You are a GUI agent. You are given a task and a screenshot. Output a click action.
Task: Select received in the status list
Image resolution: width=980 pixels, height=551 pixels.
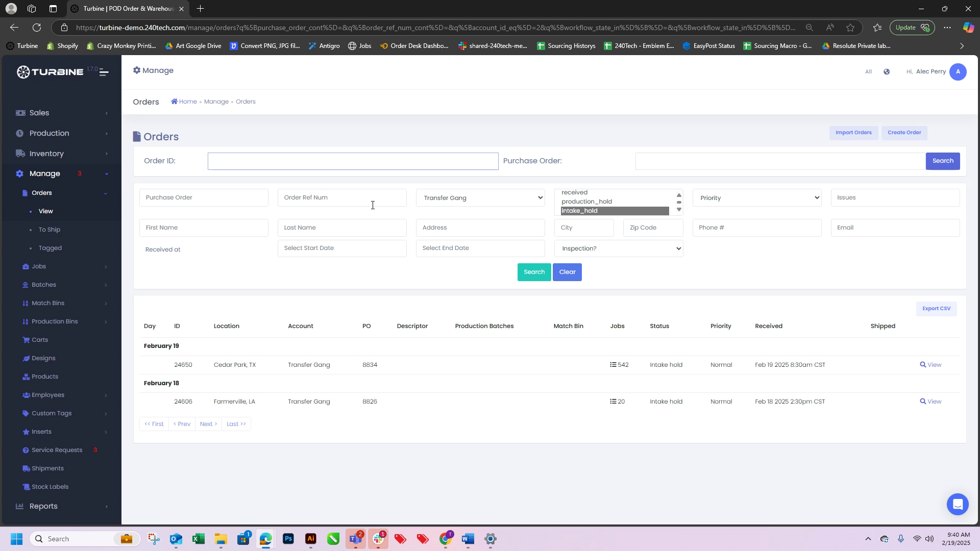click(x=574, y=193)
